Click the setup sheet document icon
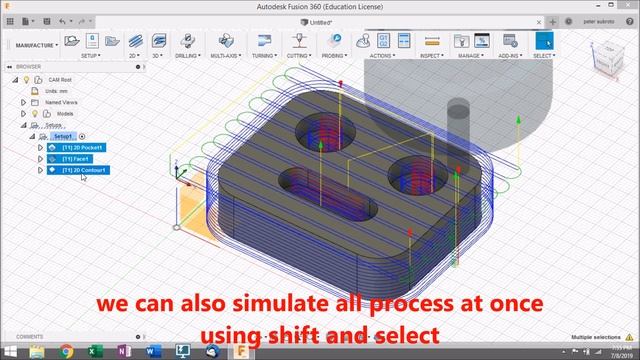The width and height of the screenshot is (640, 360). (x=92, y=41)
